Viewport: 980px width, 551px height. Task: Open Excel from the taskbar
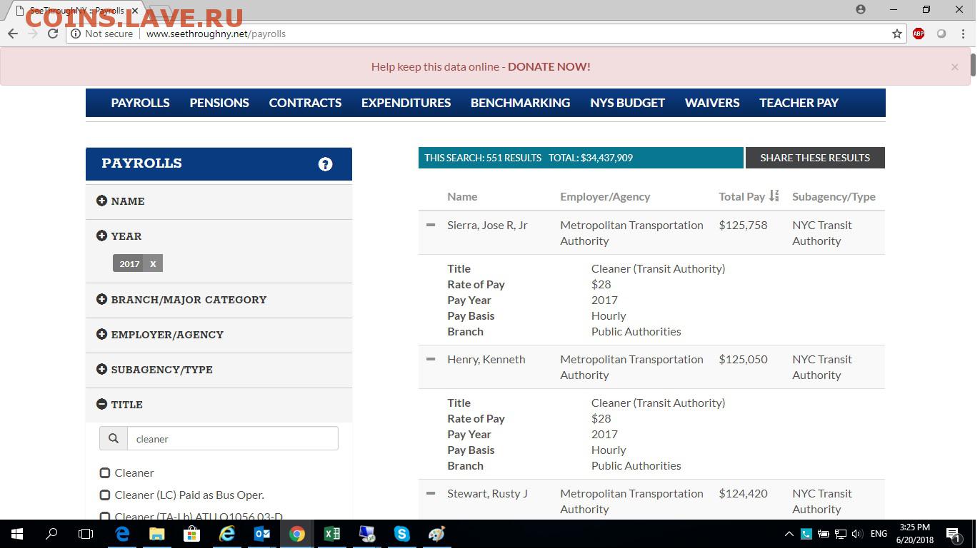(x=331, y=533)
